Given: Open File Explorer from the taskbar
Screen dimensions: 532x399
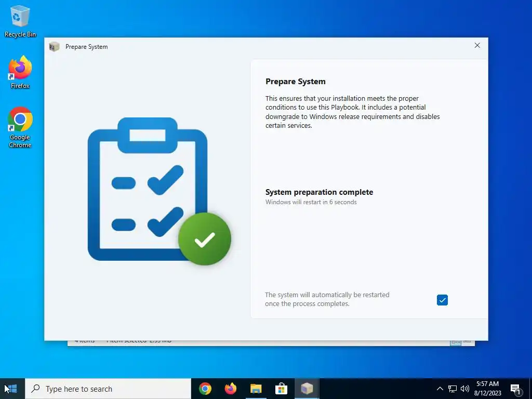Looking at the screenshot, I should (256, 389).
